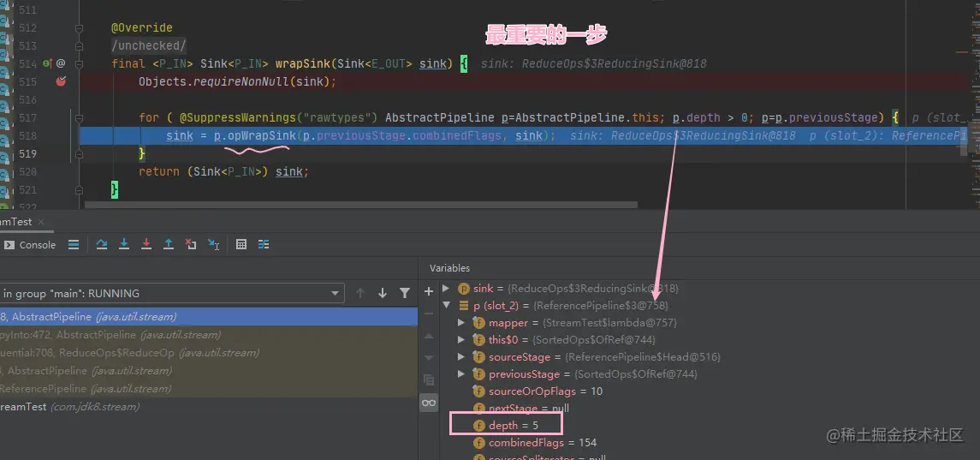
Task: Click the fold end marker at line 519
Action: point(79,153)
